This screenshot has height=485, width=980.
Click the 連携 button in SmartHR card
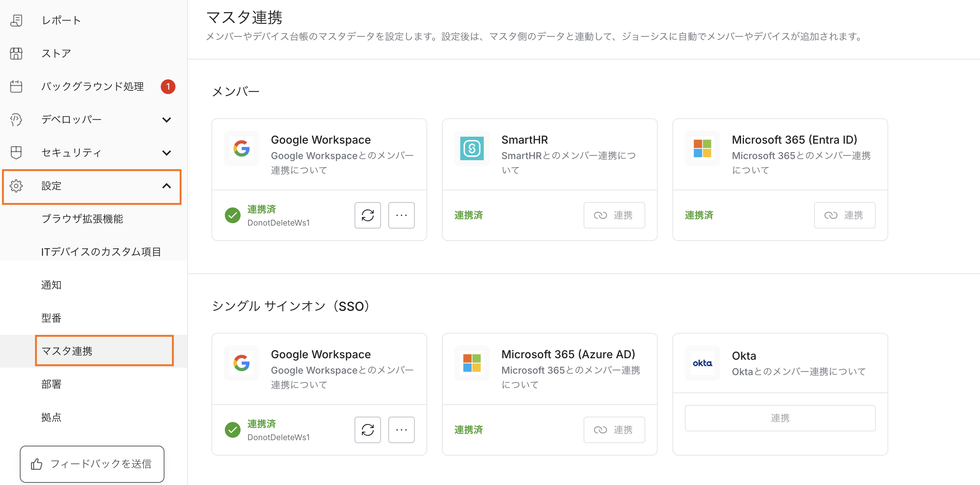click(x=614, y=215)
